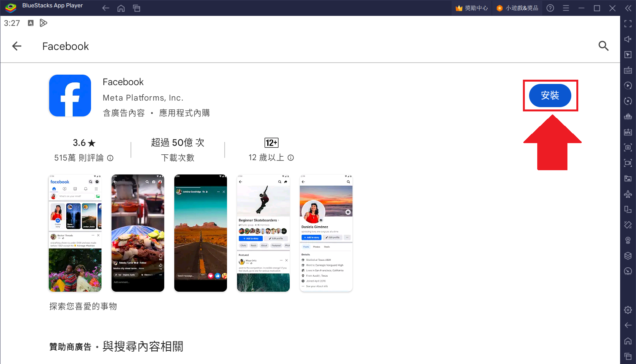Click the 含廣告內容 contains-ads label
This screenshot has width=636, height=364.
tap(124, 113)
